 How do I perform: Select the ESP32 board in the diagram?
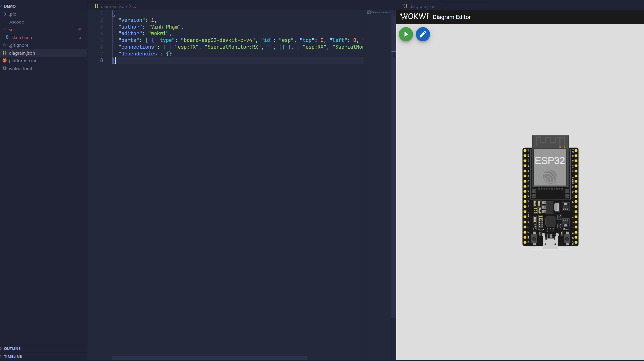pos(550,192)
